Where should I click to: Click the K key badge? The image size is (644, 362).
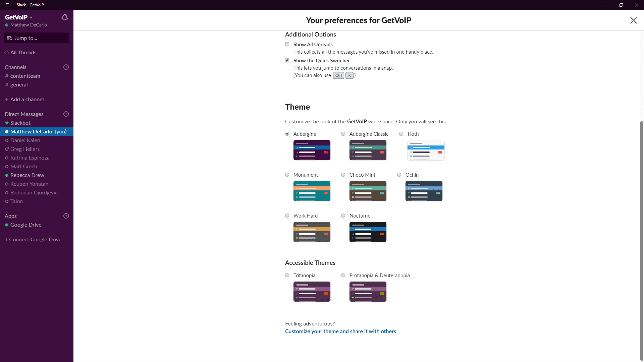[350, 75]
